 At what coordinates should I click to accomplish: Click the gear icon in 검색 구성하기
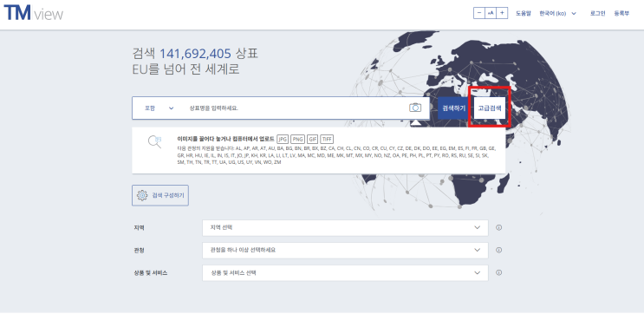pyautogui.click(x=142, y=195)
